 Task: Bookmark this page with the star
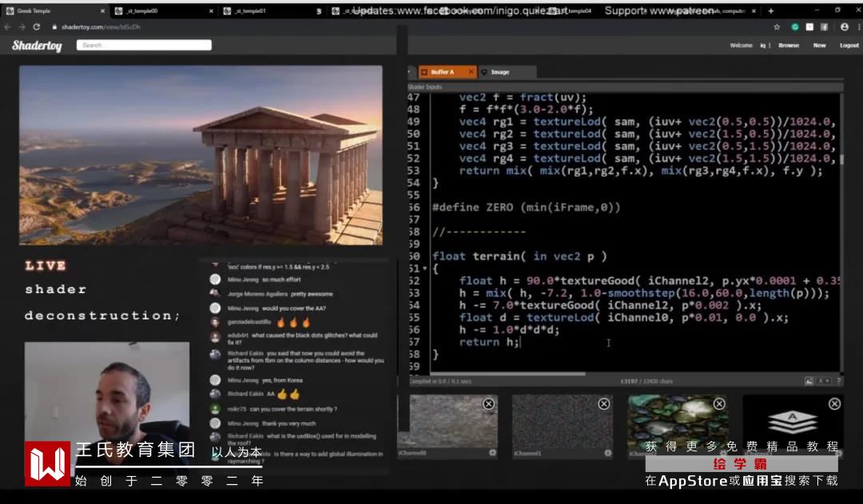[777, 27]
